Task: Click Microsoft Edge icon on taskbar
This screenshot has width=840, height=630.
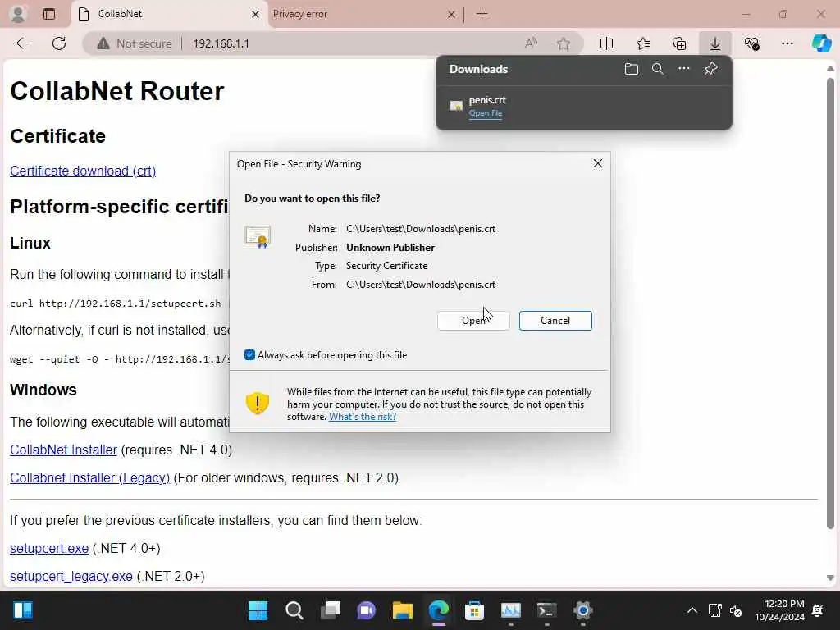Action: (438, 610)
